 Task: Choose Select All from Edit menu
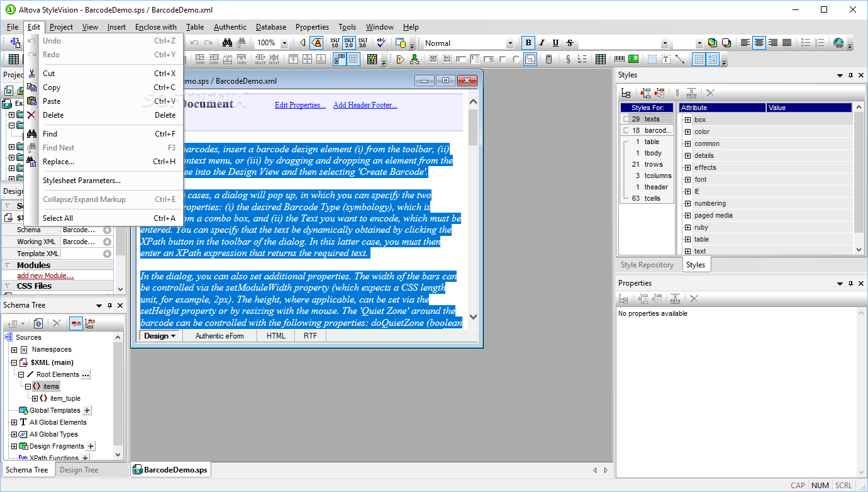click(x=104, y=218)
